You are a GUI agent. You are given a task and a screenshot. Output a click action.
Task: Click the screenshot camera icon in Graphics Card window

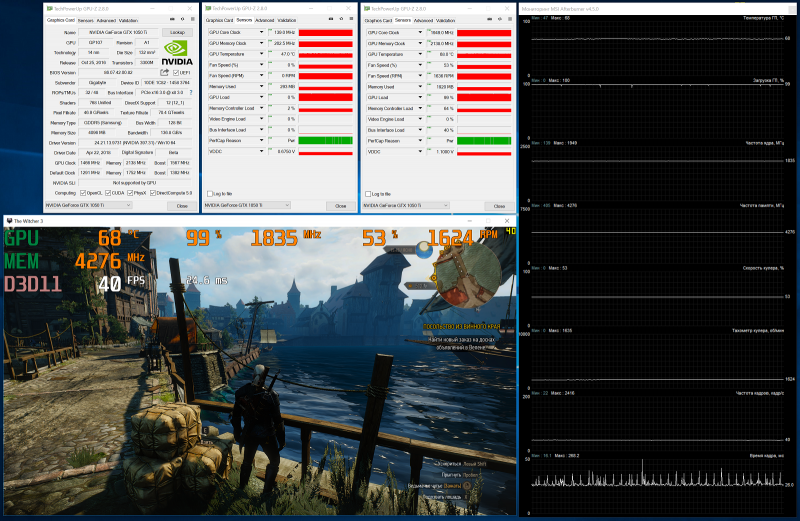[170, 20]
